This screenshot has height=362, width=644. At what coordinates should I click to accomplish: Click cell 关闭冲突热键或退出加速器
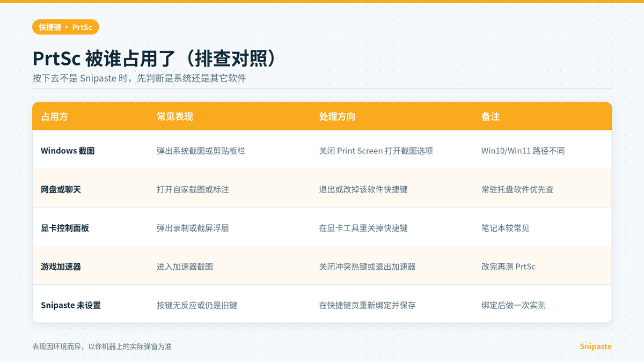tap(367, 267)
